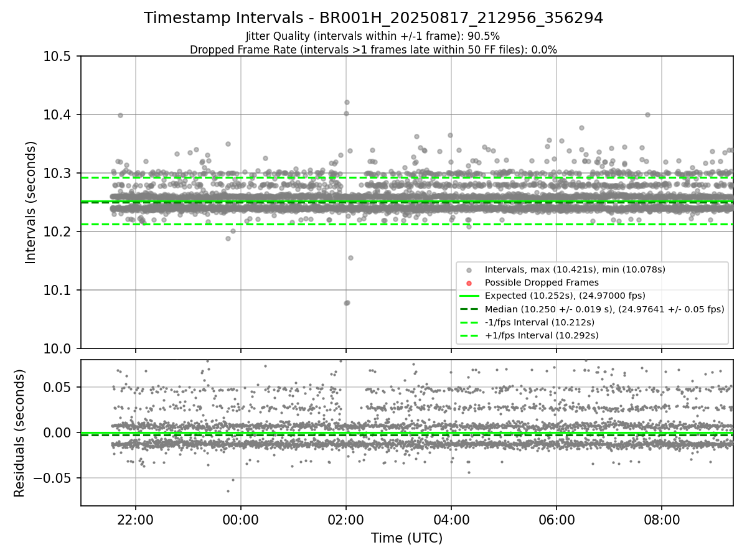Select the Dropped Frame Rate 0.0% subtitle line
The image size is (747, 560).
374,50
